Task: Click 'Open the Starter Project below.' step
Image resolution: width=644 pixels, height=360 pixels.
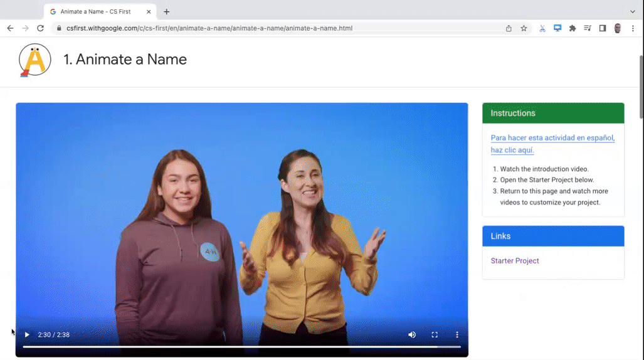Action: pyautogui.click(x=547, y=180)
